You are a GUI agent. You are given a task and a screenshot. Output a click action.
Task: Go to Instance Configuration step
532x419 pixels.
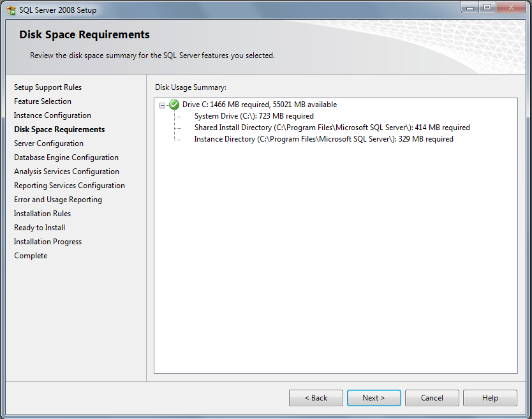pyautogui.click(x=52, y=115)
